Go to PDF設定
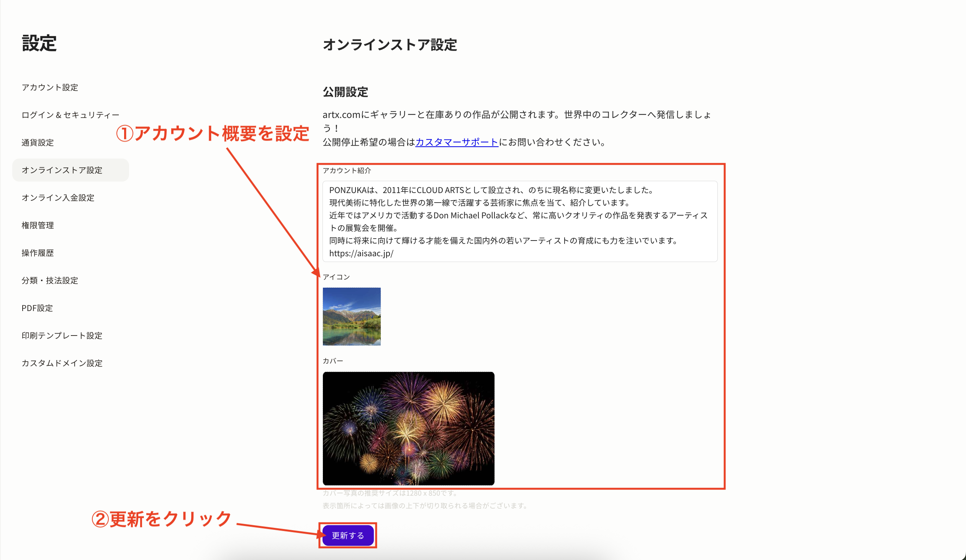966x560 pixels. pos(37,308)
